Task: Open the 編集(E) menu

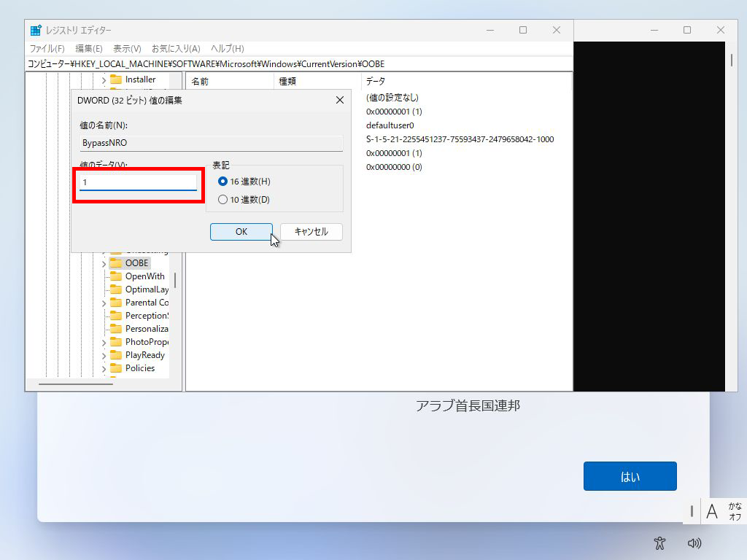Action: point(88,49)
